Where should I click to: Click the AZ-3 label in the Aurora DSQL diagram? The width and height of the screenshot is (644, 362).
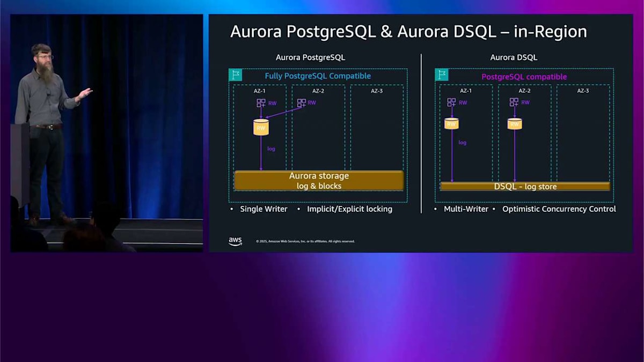click(582, 91)
